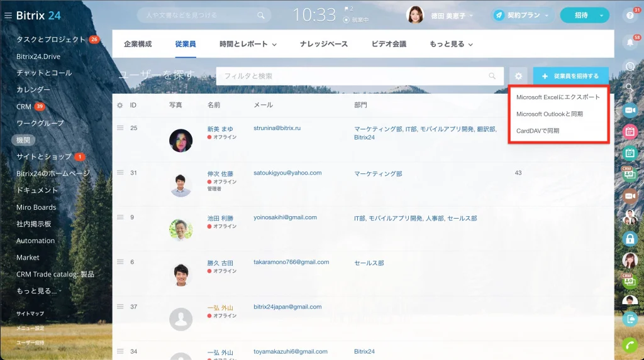Open the brown video camera chat icon

coord(630,196)
